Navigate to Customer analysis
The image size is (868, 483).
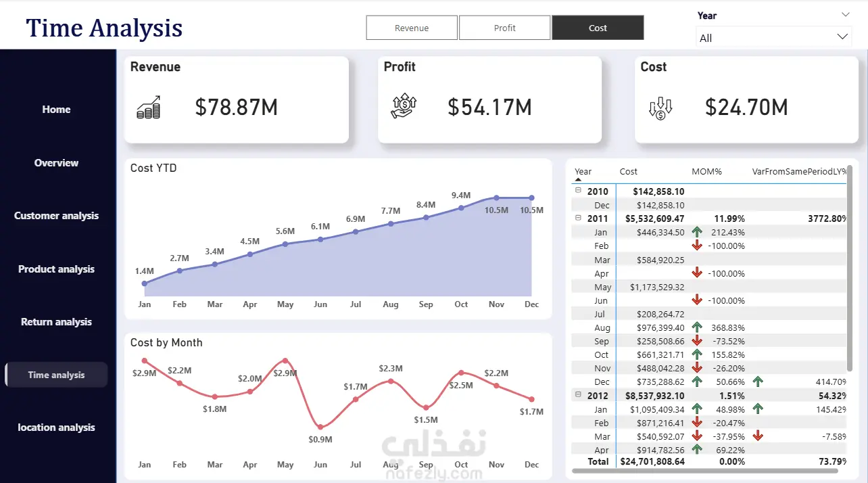56,216
